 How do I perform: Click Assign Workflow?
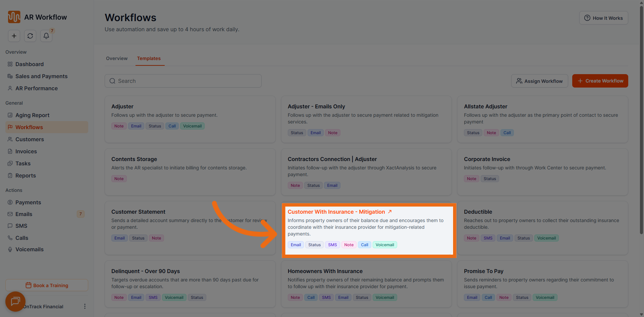pos(539,81)
